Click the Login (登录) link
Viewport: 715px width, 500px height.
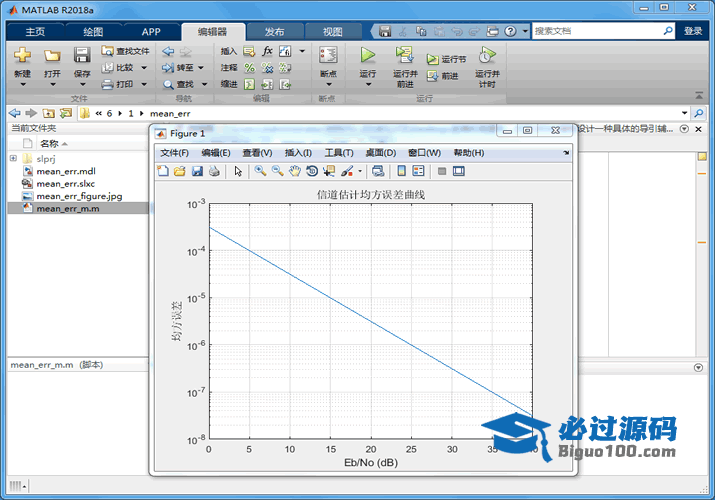[x=693, y=31]
